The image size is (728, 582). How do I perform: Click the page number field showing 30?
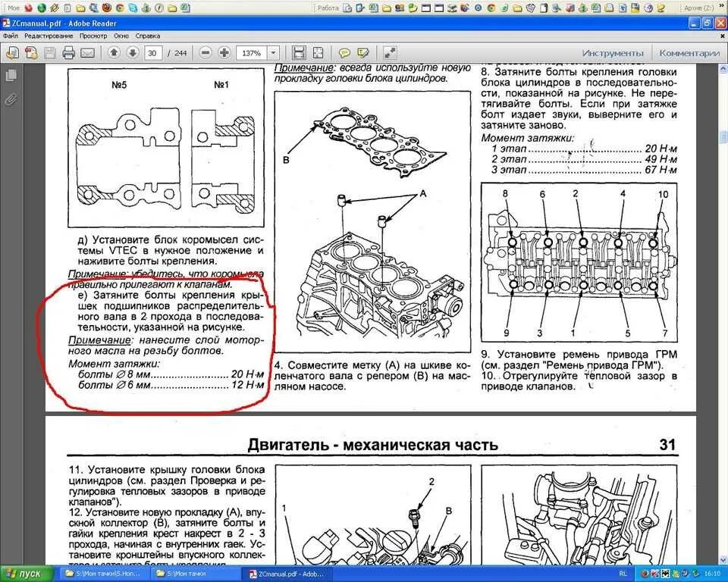(152, 53)
